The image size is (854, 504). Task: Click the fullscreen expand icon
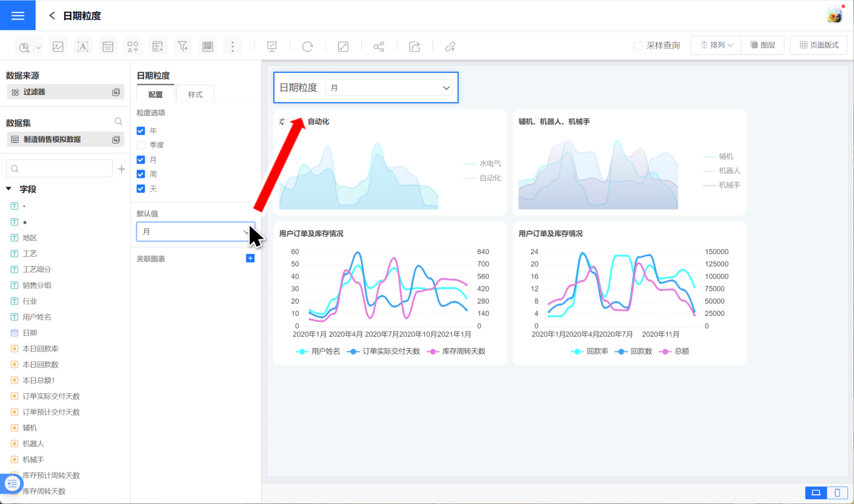coord(343,46)
